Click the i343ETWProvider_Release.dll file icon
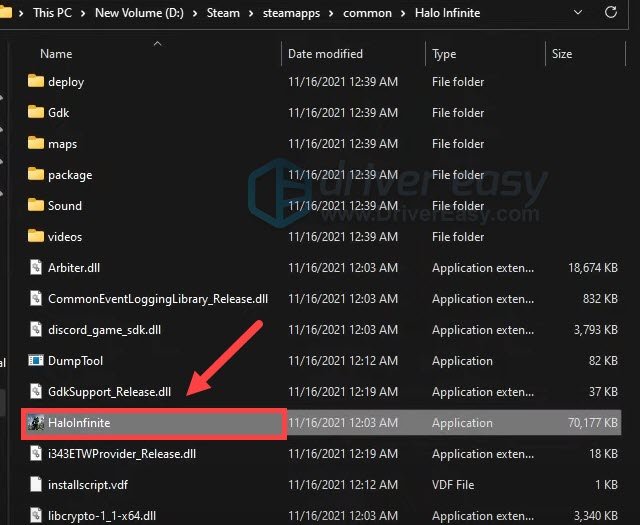 pos(36,454)
